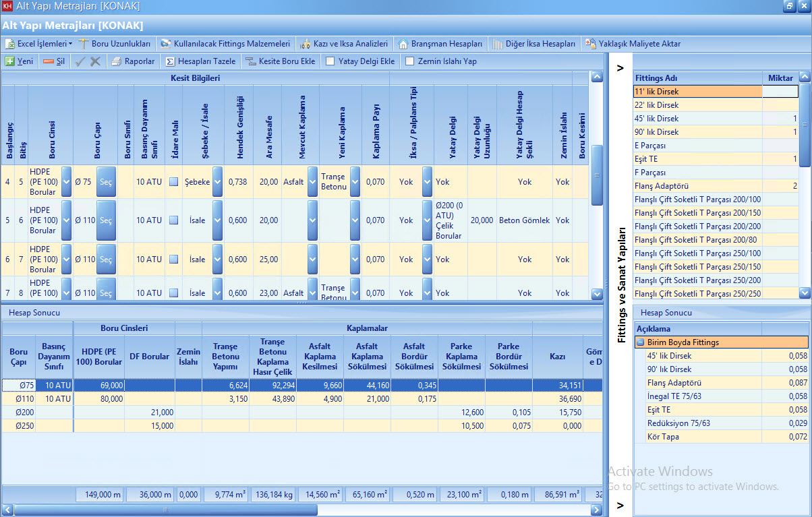Click Yaklaşık Maliyete Aktar
Screen dimensions: 812x517
point(633,44)
